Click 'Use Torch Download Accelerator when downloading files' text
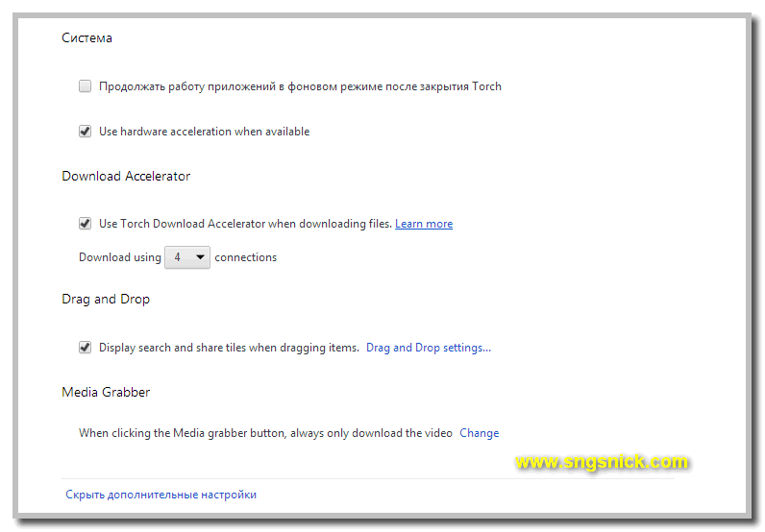 [x=245, y=224]
